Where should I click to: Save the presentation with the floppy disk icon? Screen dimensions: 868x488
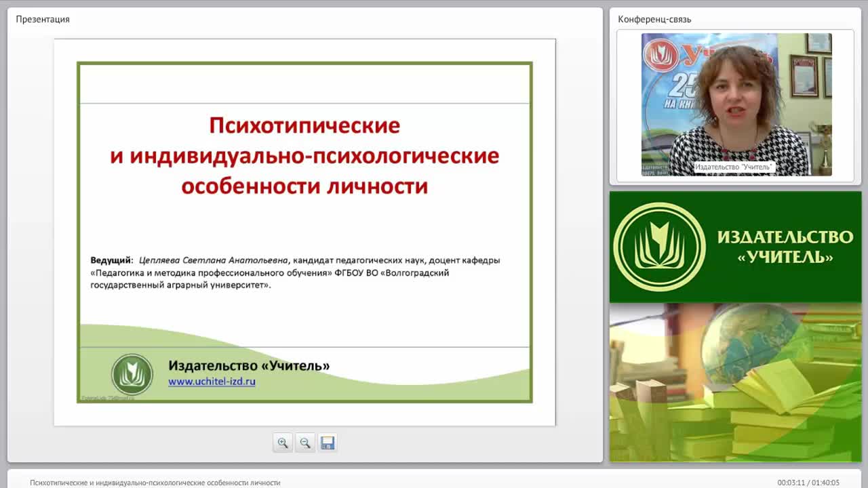point(328,443)
